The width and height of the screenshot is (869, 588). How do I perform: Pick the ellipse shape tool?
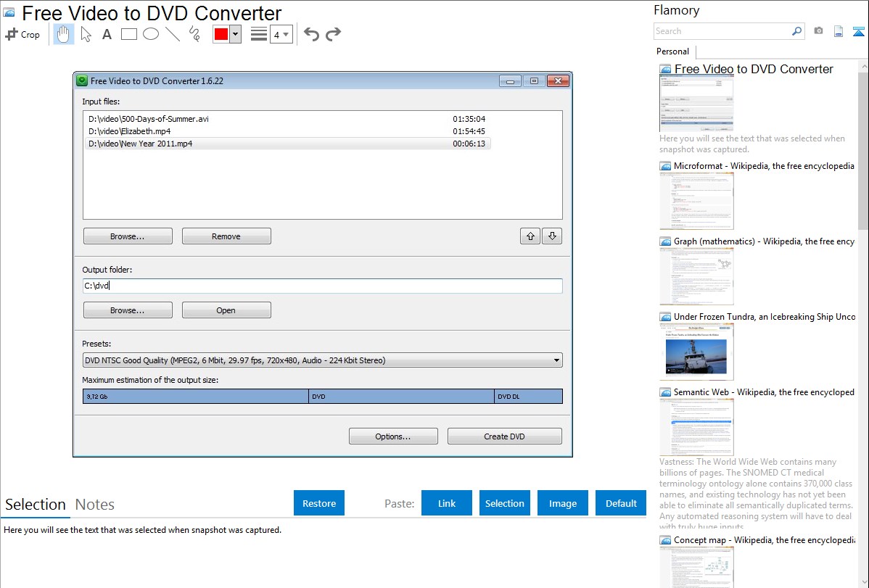[150, 34]
